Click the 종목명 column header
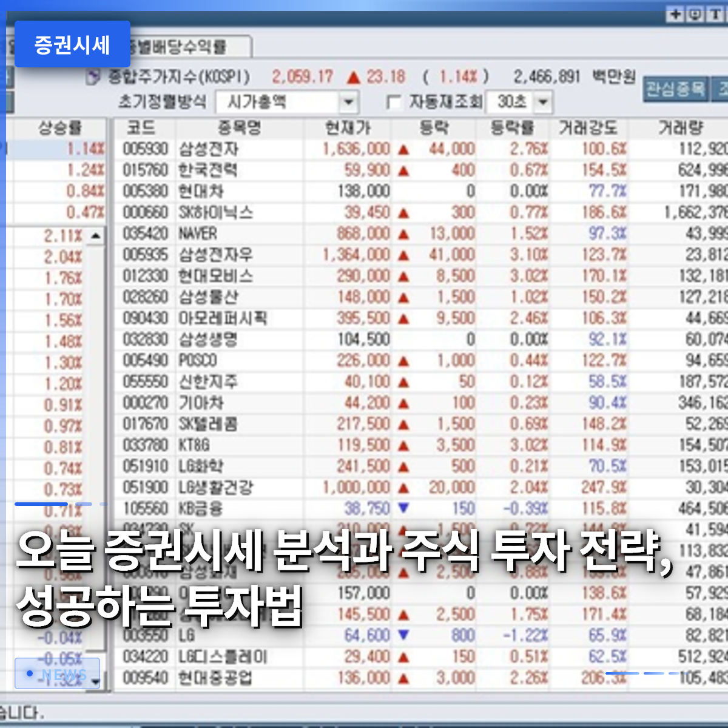This screenshot has height=728, width=728. point(240,128)
